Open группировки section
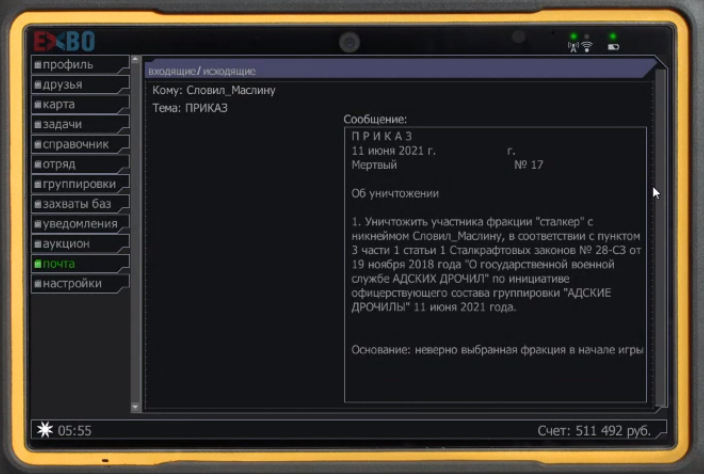Screen dimensions: 704x474 coord(80,184)
